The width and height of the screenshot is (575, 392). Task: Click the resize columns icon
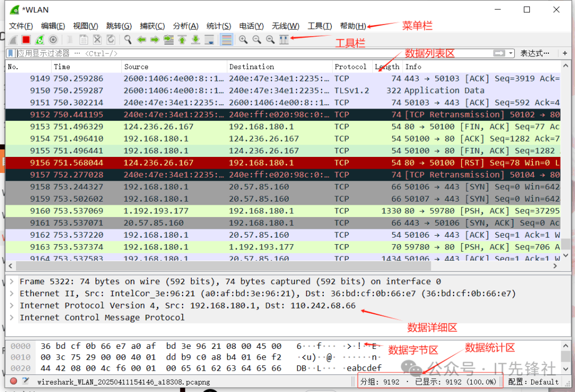[x=284, y=40]
